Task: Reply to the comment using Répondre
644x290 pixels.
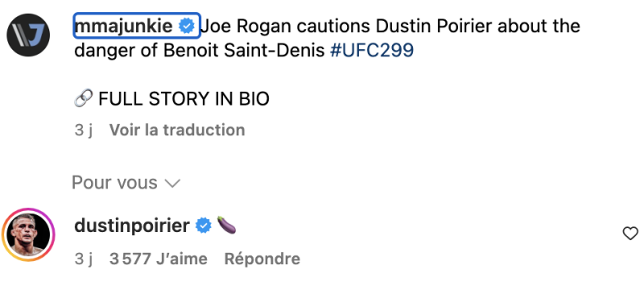Action: pos(262,259)
